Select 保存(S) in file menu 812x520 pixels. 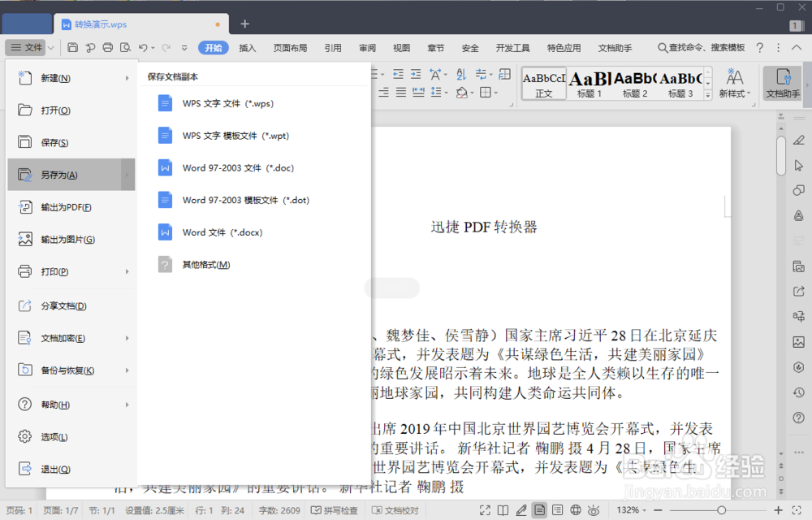(71, 142)
